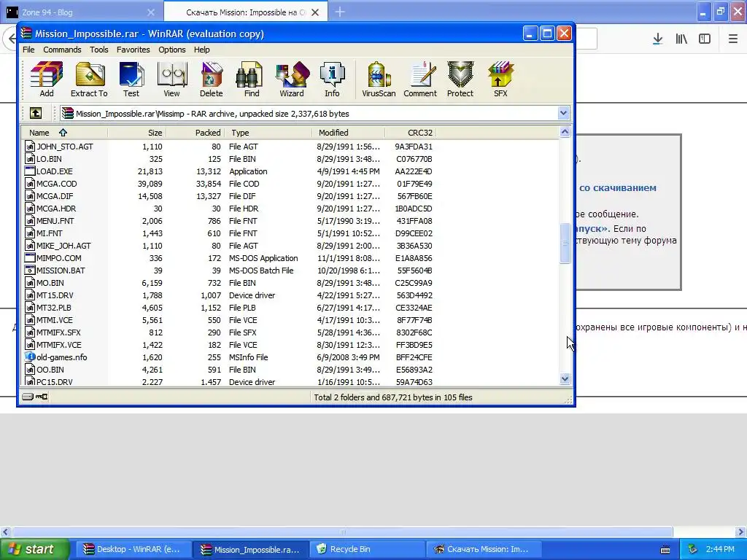Open a new Firefox tab

point(340,12)
